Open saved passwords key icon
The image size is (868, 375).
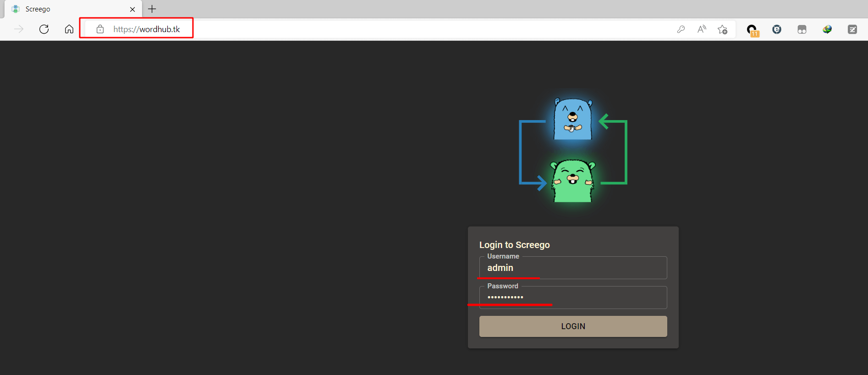681,29
